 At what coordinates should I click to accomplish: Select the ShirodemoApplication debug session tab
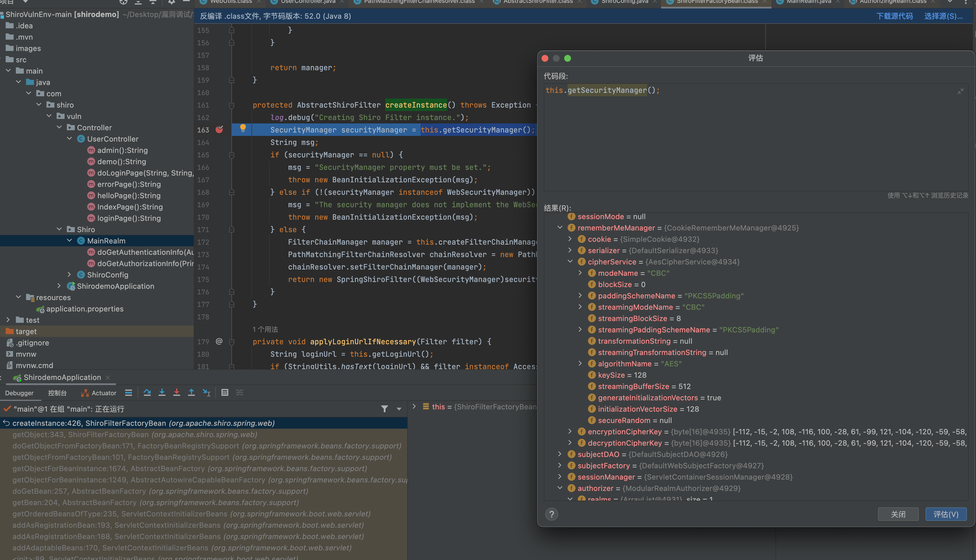(x=62, y=377)
